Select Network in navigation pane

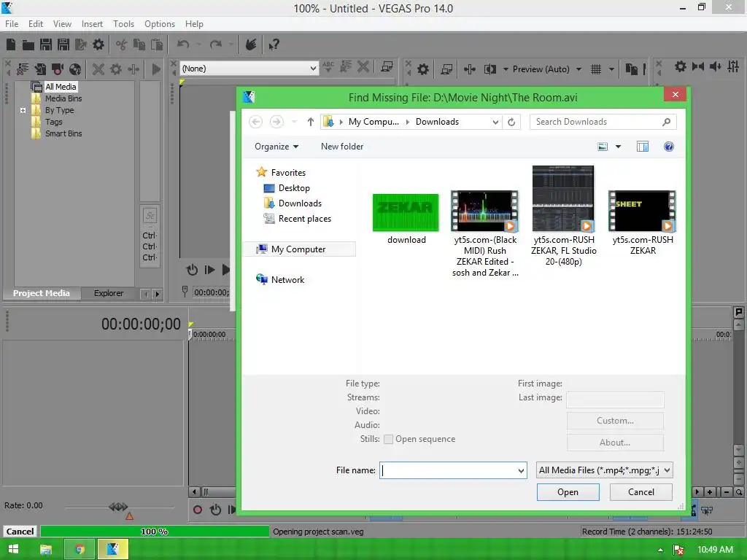pyautogui.click(x=287, y=280)
